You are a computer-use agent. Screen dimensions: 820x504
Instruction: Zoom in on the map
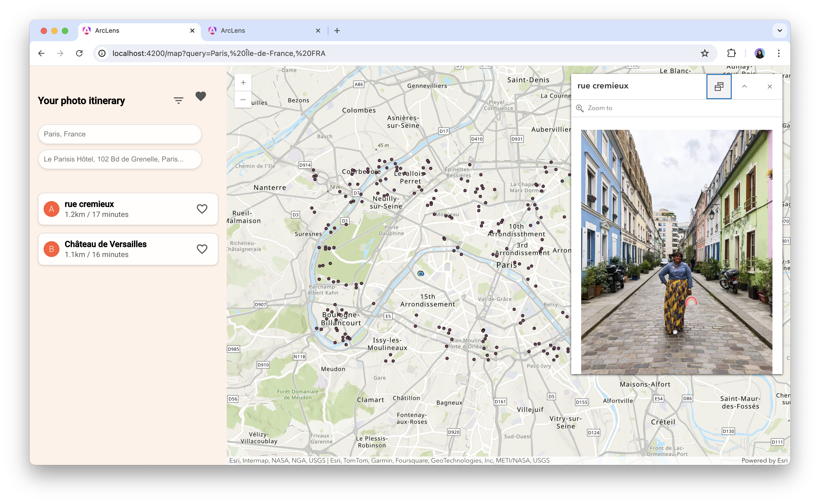tap(243, 83)
